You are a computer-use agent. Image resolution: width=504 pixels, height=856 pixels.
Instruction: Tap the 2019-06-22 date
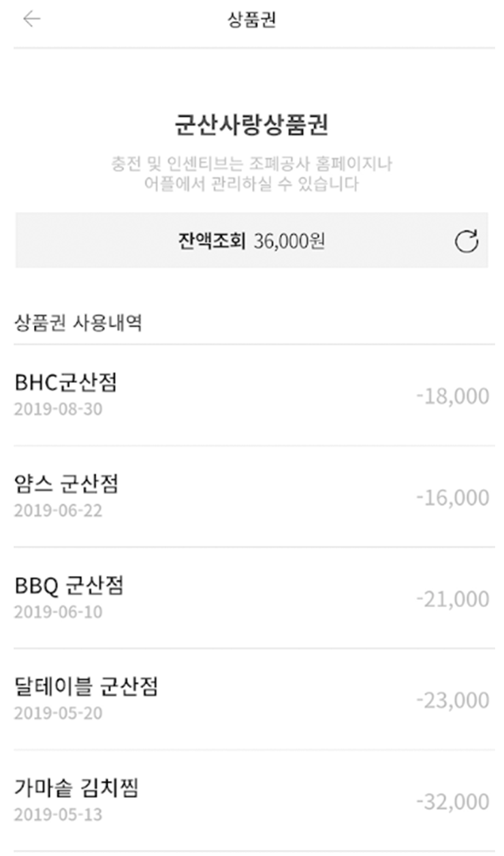[58, 510]
